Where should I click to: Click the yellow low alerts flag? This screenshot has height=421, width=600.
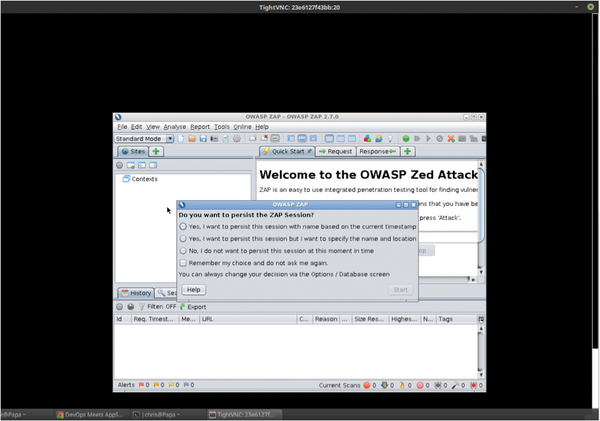(171, 385)
